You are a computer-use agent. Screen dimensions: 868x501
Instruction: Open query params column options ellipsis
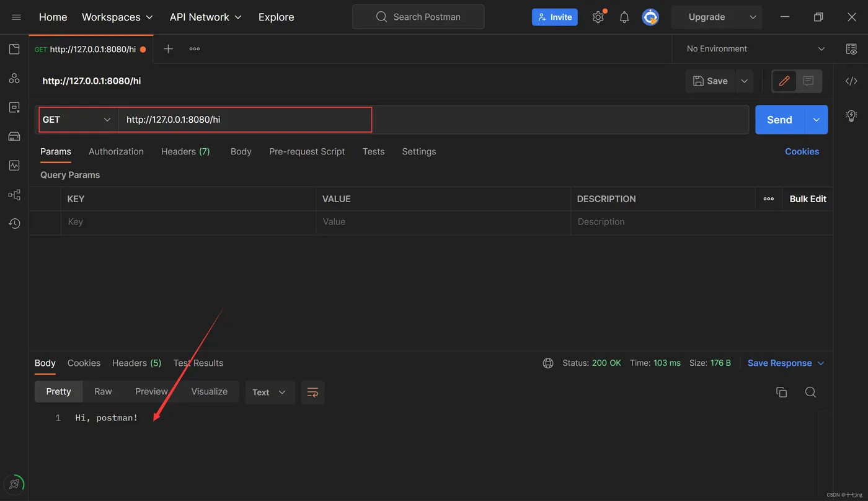point(769,199)
